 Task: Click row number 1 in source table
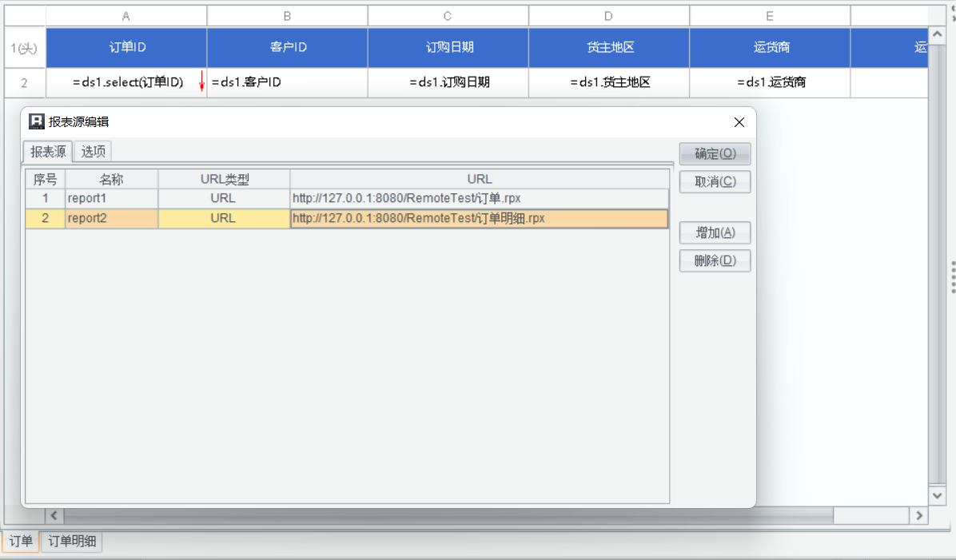click(x=45, y=198)
